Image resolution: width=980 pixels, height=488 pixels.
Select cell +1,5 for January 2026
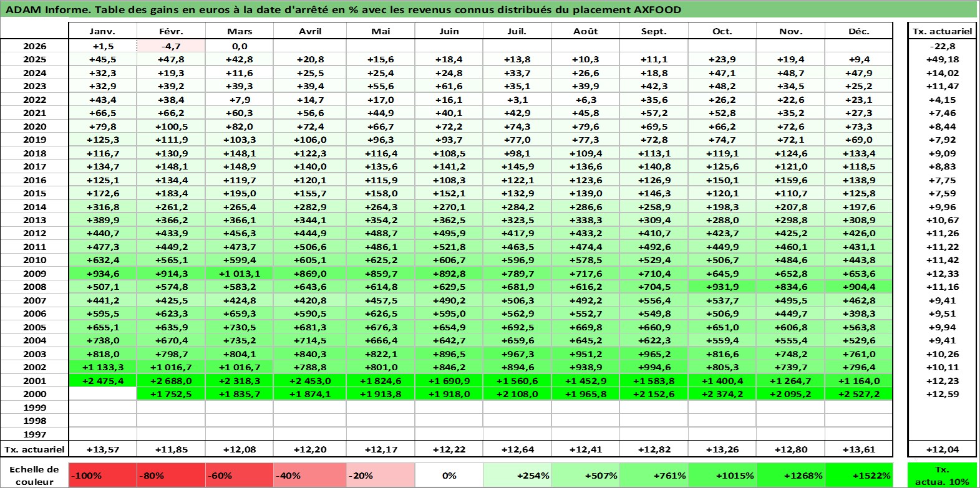point(102,46)
